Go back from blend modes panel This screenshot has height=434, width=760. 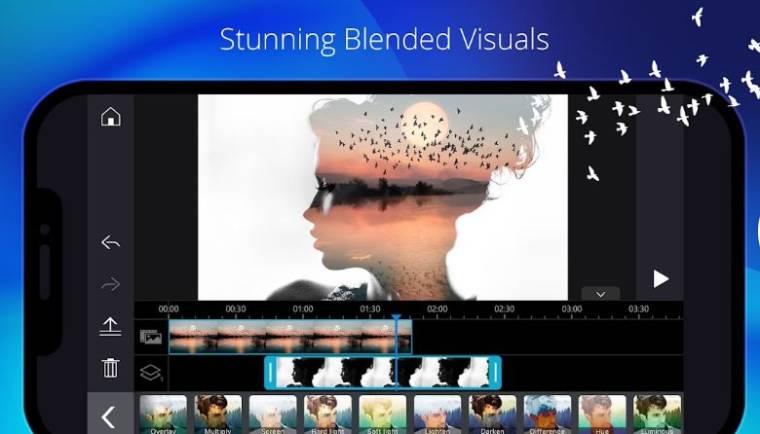tap(109, 417)
